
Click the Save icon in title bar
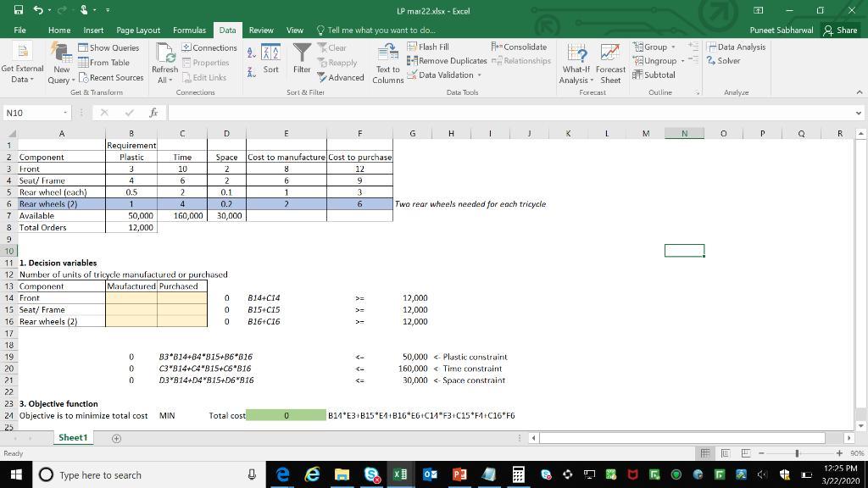[x=18, y=11]
